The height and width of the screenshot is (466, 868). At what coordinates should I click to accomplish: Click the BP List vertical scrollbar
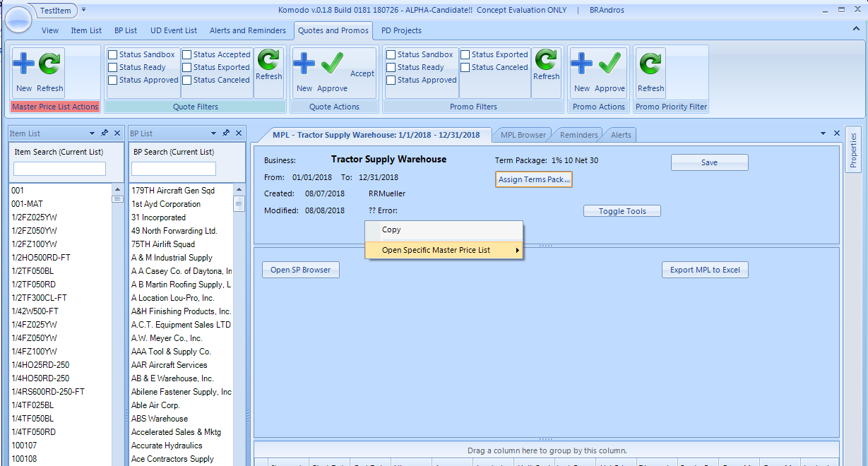point(239,325)
